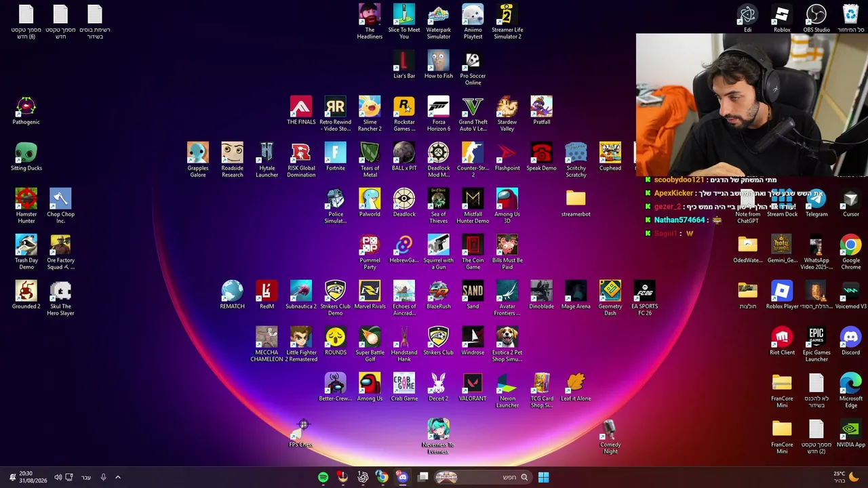The image size is (868, 488).
Task: Select the Crab Game shortcut
Action: point(404,387)
